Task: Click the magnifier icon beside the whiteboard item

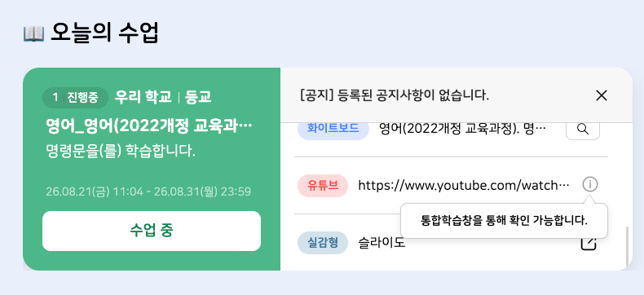Action: (x=582, y=130)
